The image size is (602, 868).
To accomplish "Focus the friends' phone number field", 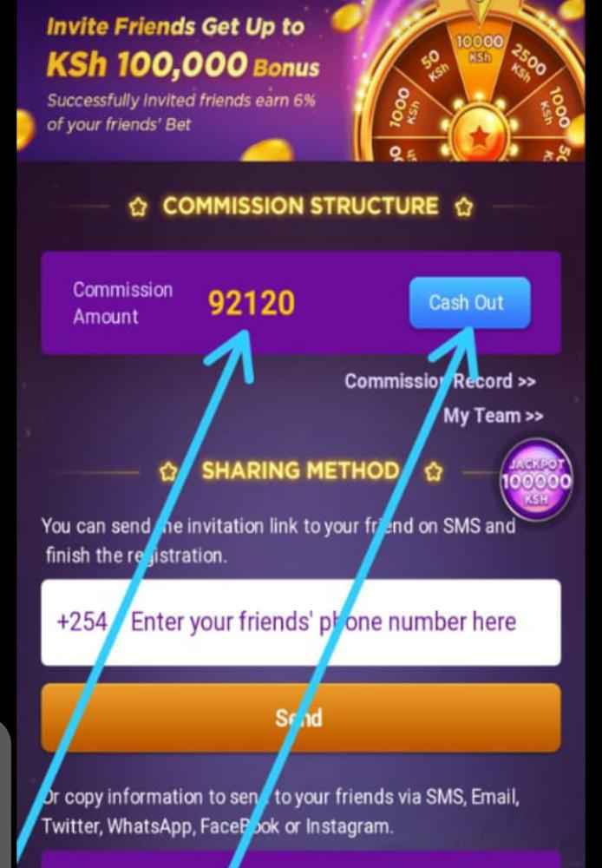I will [x=300, y=622].
